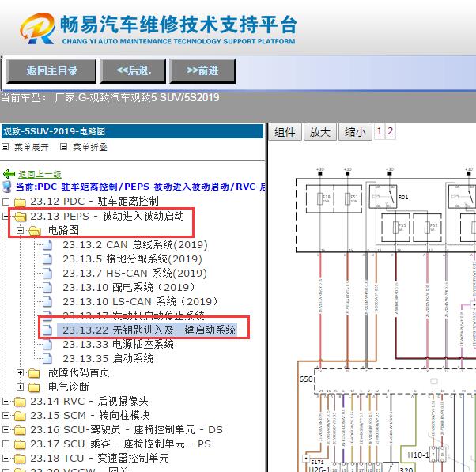Click the 故障代码首页 folder icon
The width and height of the screenshot is (476, 472).
tap(34, 373)
